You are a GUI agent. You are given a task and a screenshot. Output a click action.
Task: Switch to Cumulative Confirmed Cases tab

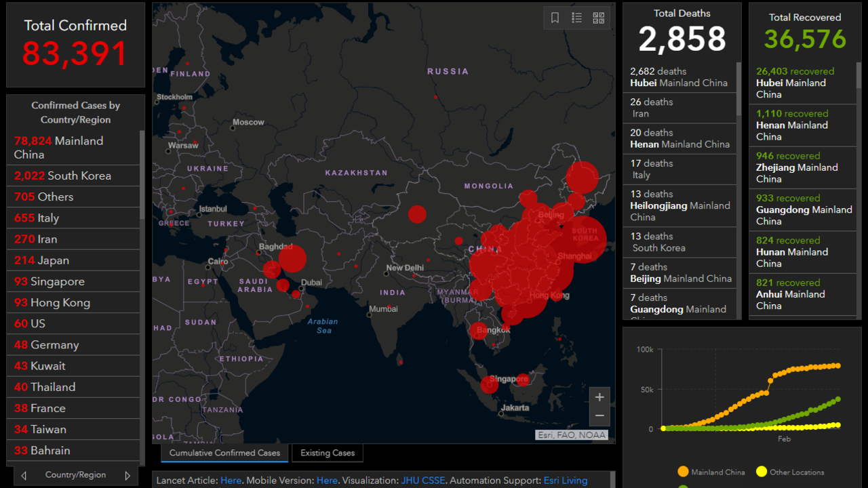coord(224,453)
